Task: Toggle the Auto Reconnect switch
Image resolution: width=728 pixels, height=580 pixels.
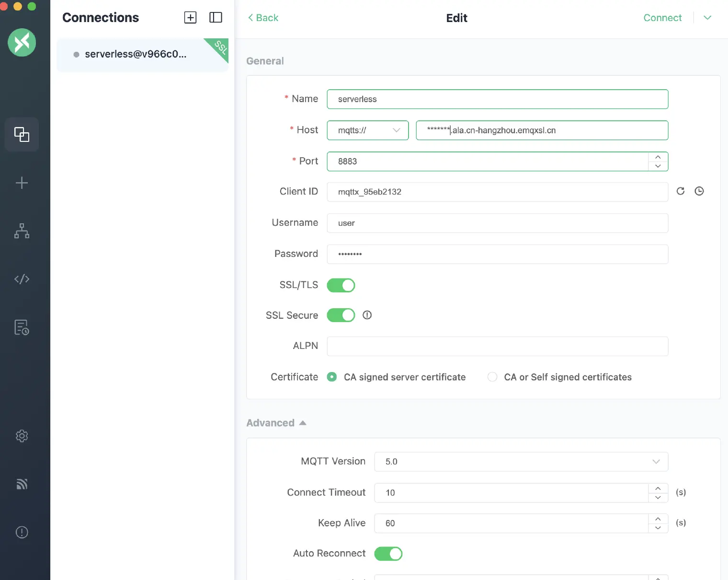Action: tap(388, 554)
